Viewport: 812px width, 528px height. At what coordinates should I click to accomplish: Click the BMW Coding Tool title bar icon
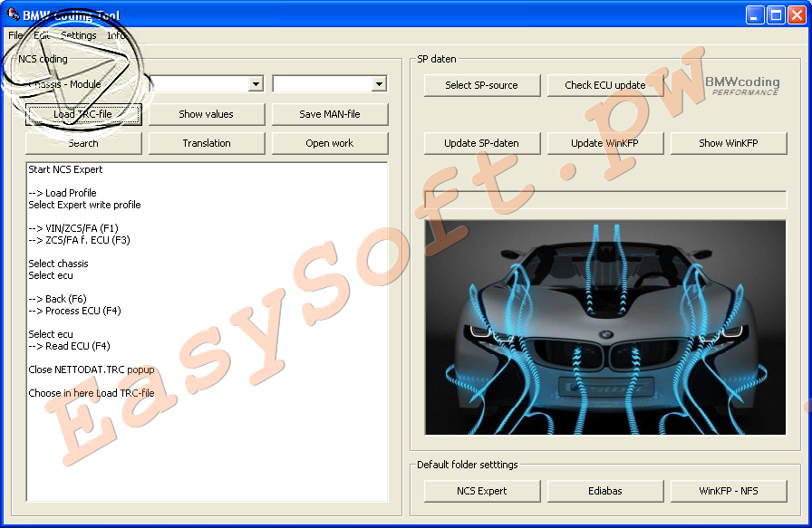(x=13, y=14)
